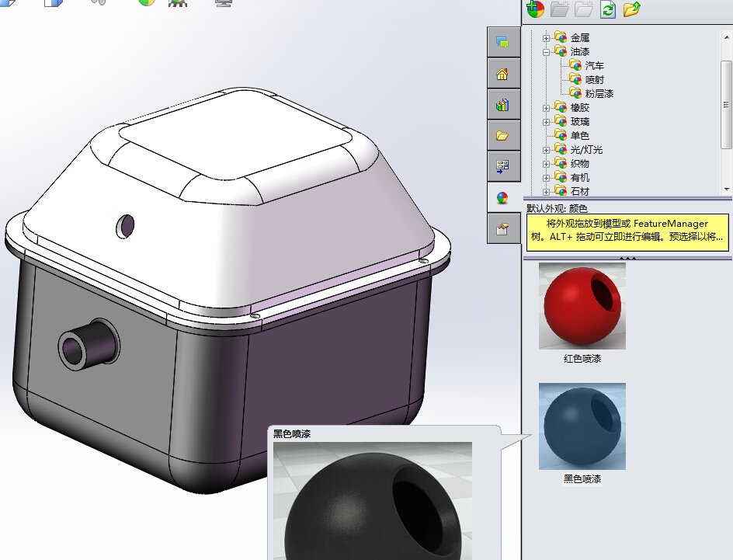This screenshot has width=733, height=560.
Task: Click the cylindrical pipe on the box side
Action: pos(88,345)
